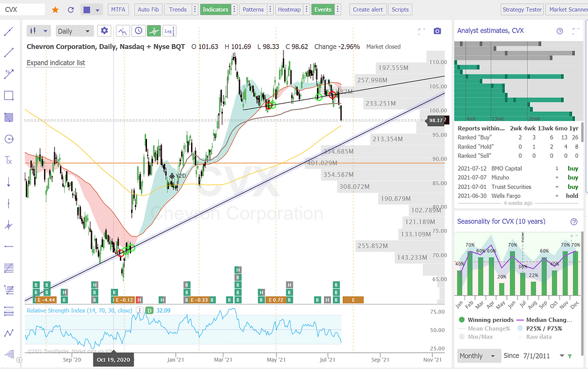Select the crossed lines drawing tool

point(9,225)
